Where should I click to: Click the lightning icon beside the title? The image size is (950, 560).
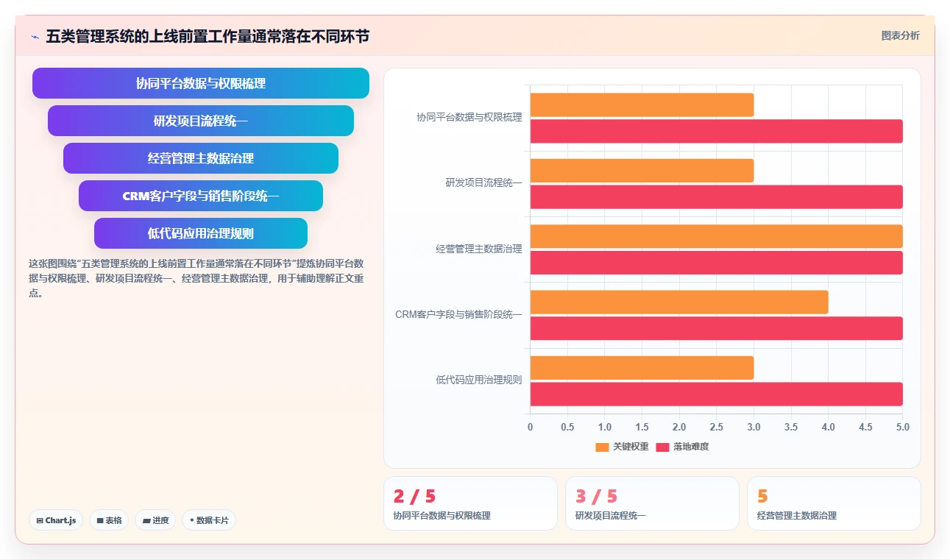coord(35,36)
